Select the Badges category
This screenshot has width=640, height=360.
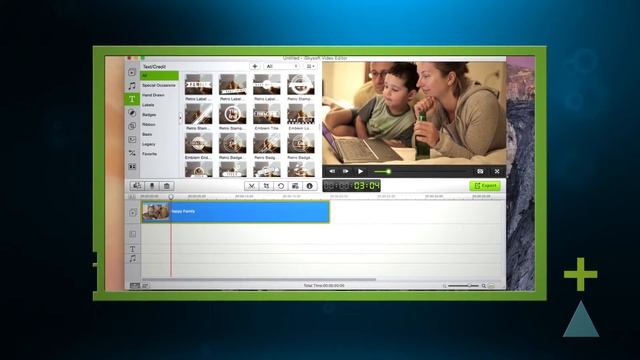pos(149,115)
